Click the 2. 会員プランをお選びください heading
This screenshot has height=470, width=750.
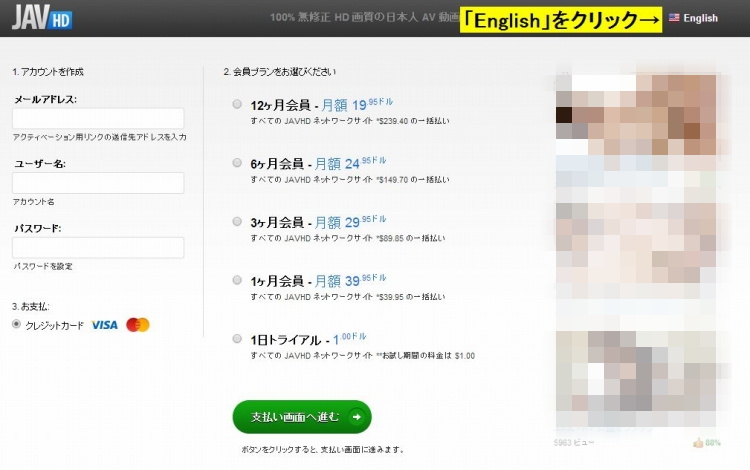280,72
